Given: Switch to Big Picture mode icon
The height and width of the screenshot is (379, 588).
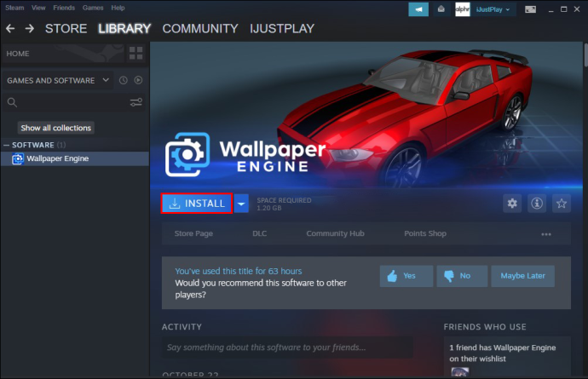Looking at the screenshot, I should click(530, 9).
